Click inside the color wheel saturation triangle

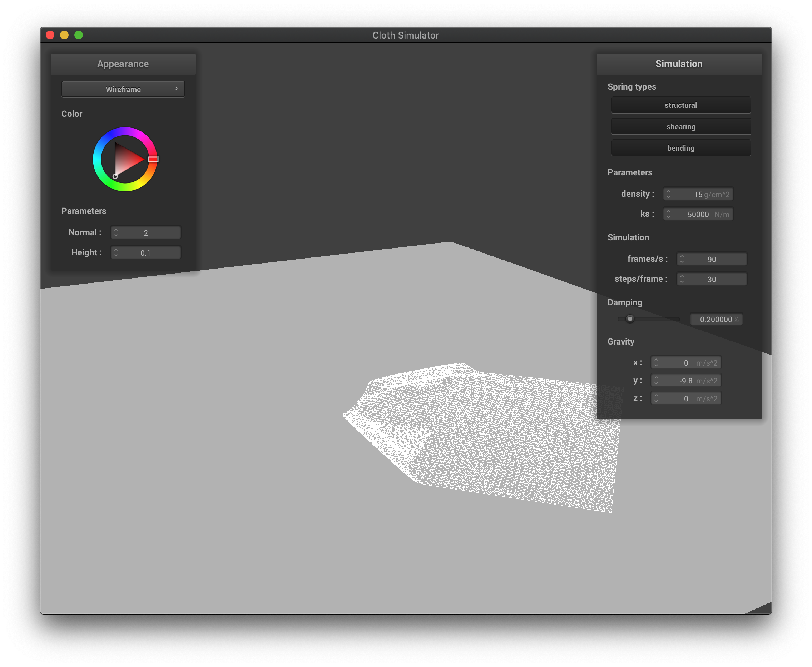[126, 160]
